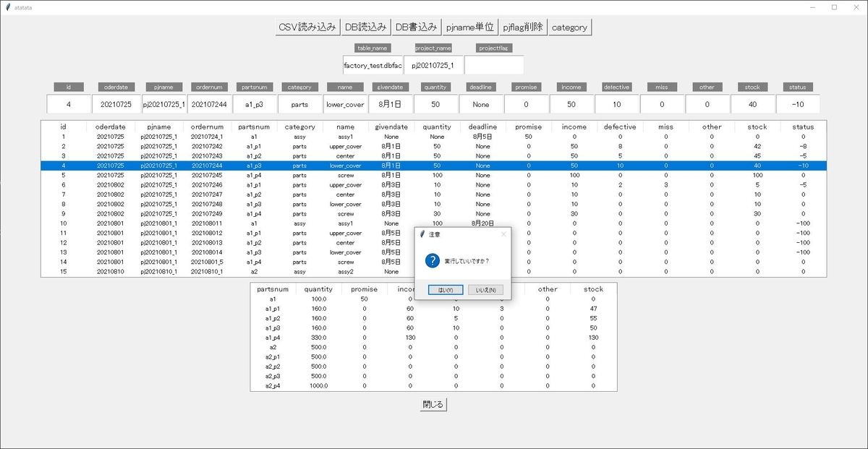
Task: Click the 閉じる button
Action: point(433,404)
